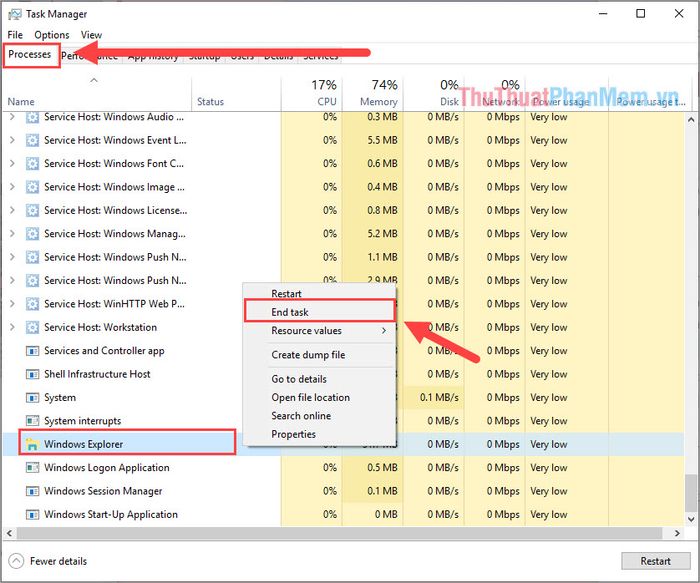Choose Restart in the context menu
Screen dimensions: 700x583
click(319, 293)
